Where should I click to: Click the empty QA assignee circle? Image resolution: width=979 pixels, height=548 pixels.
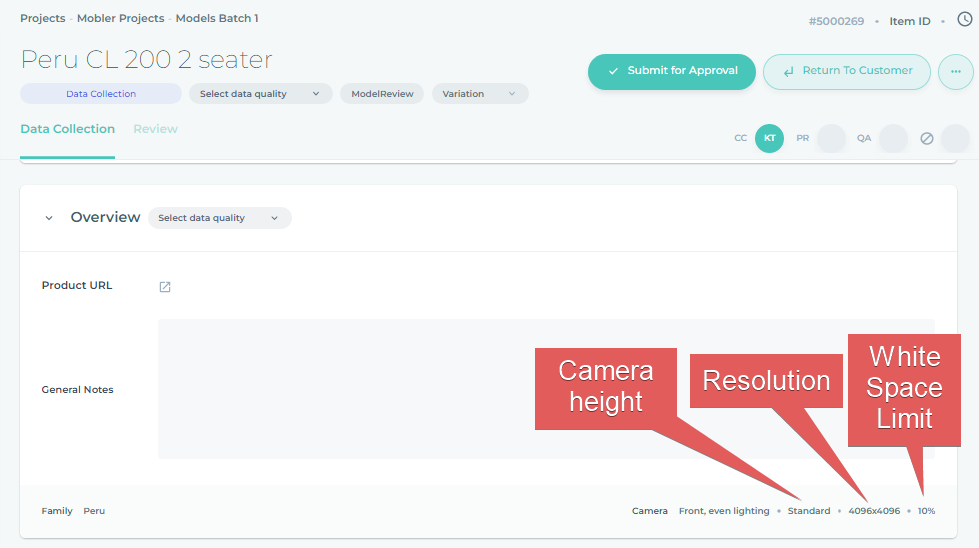[x=893, y=139]
